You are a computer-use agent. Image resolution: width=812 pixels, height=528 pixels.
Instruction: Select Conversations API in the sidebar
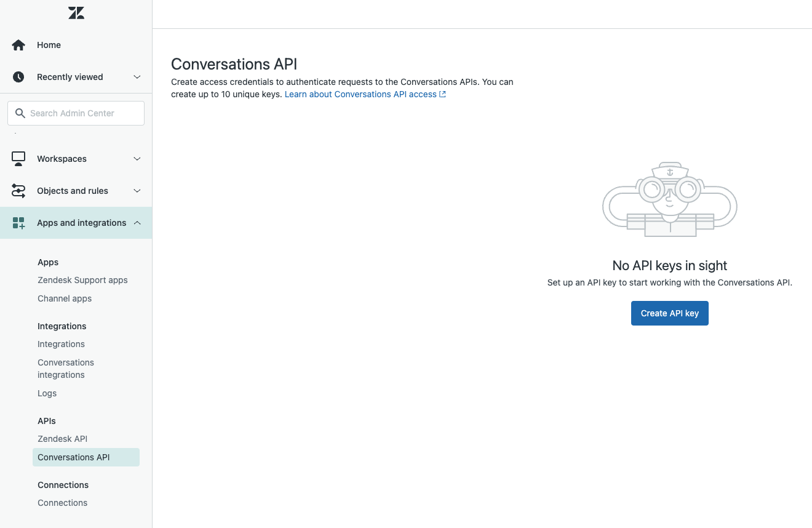(86, 457)
